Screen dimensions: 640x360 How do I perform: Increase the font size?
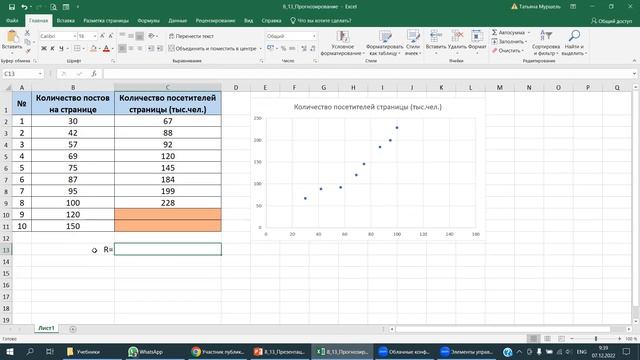[x=102, y=36]
